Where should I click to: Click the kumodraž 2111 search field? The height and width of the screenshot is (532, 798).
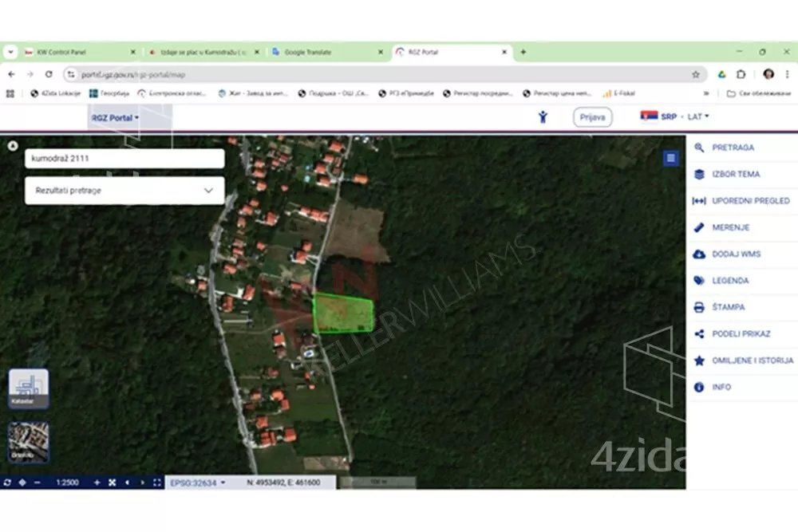[x=124, y=159]
